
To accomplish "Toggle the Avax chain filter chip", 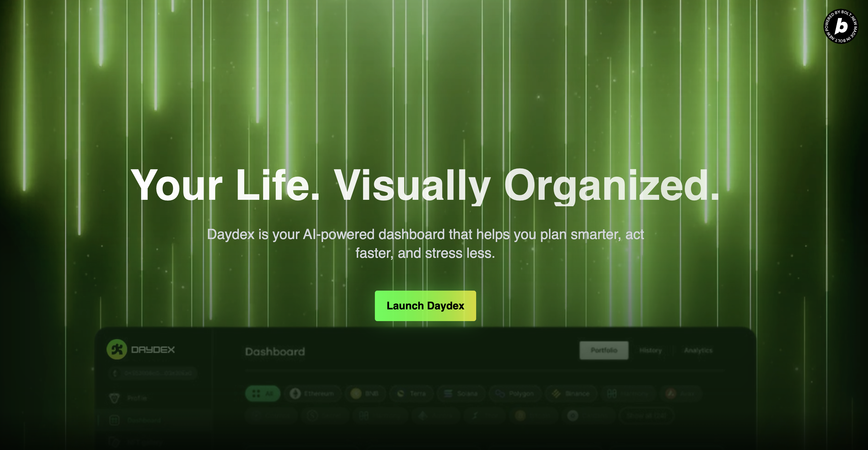I will (x=681, y=394).
